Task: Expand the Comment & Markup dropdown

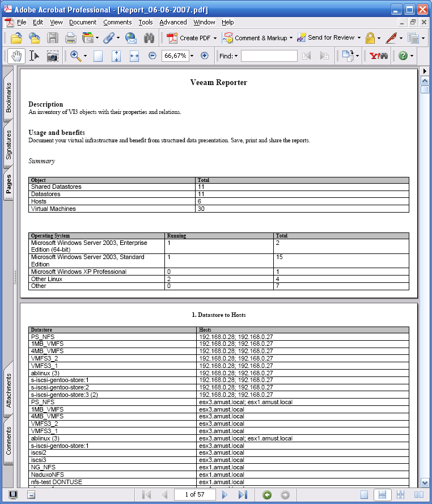Action: [x=291, y=38]
